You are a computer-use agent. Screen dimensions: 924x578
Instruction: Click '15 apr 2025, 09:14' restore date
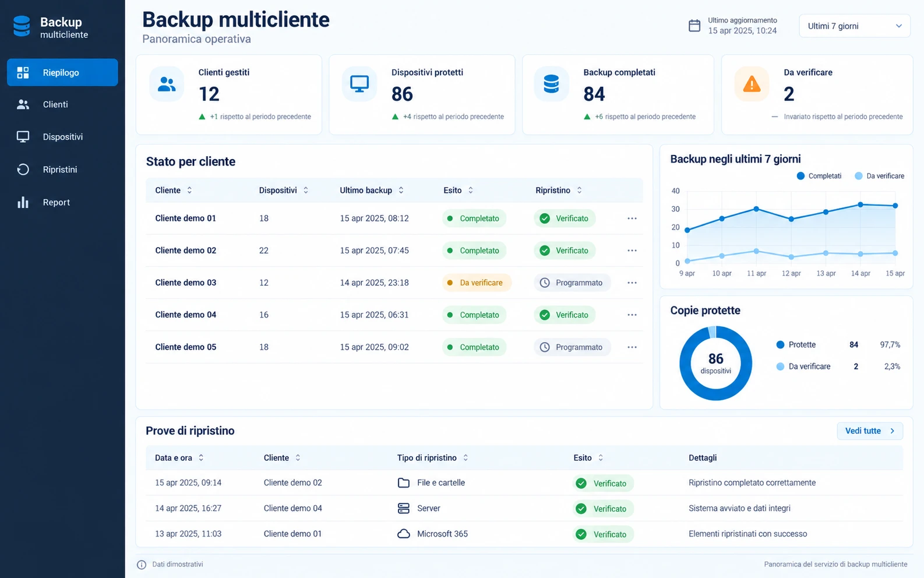[x=188, y=482]
